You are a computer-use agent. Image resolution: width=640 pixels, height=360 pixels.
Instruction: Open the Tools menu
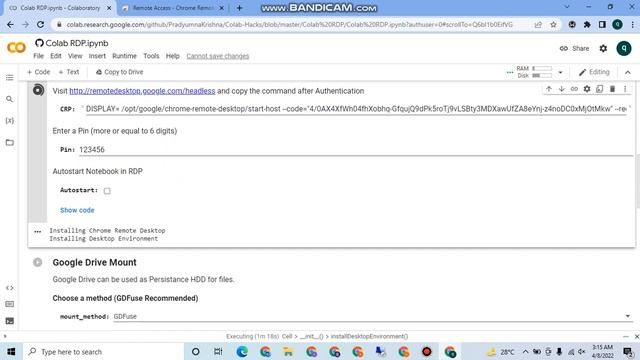(151, 56)
